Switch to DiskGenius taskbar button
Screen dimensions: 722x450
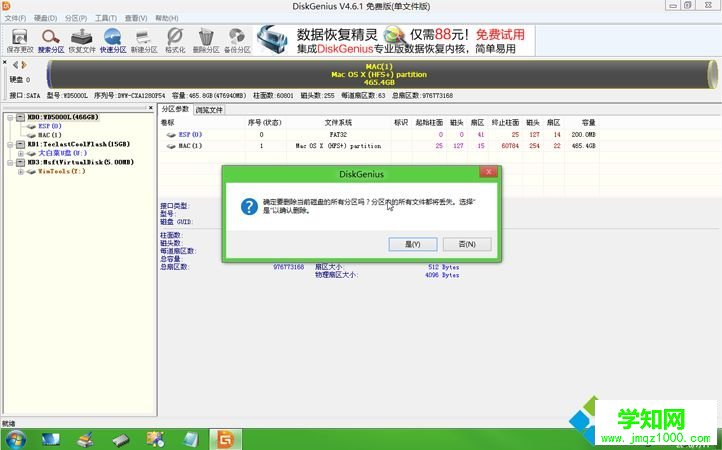pyautogui.click(x=226, y=439)
